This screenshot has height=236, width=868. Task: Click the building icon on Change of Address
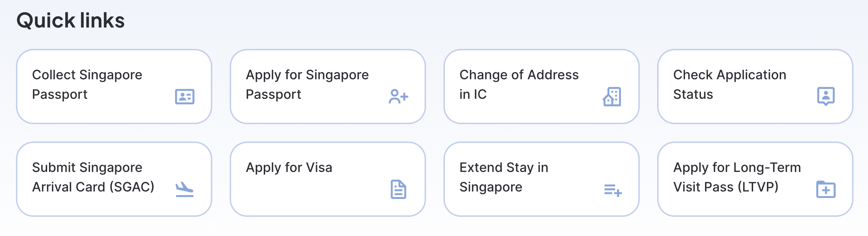point(612,97)
